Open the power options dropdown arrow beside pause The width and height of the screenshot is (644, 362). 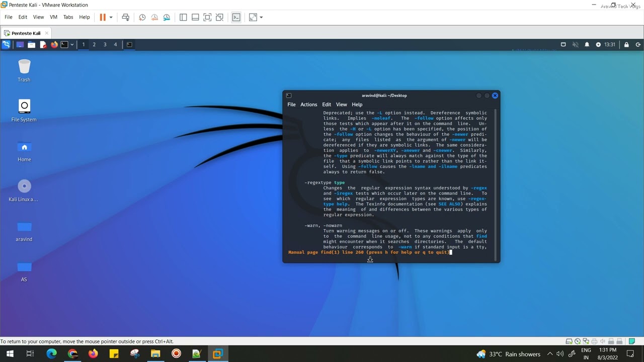coord(111,17)
